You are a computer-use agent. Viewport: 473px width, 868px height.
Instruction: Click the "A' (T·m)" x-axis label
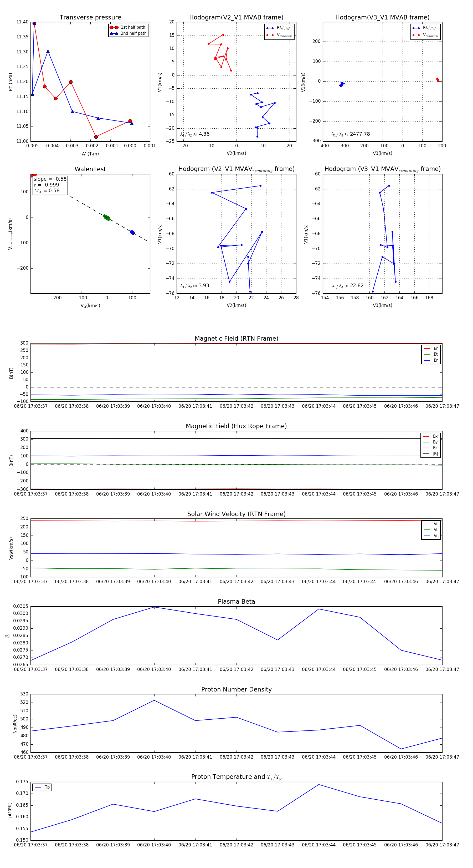[x=90, y=154]
